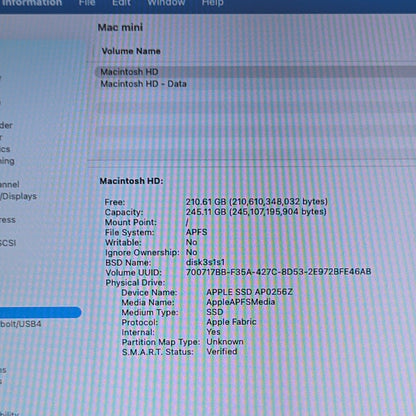
Task: Open the Help menu
Action: coord(212,3)
